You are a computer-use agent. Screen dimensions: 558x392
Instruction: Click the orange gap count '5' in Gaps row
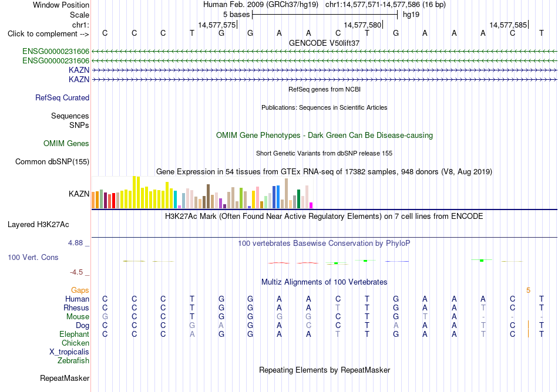click(529, 290)
